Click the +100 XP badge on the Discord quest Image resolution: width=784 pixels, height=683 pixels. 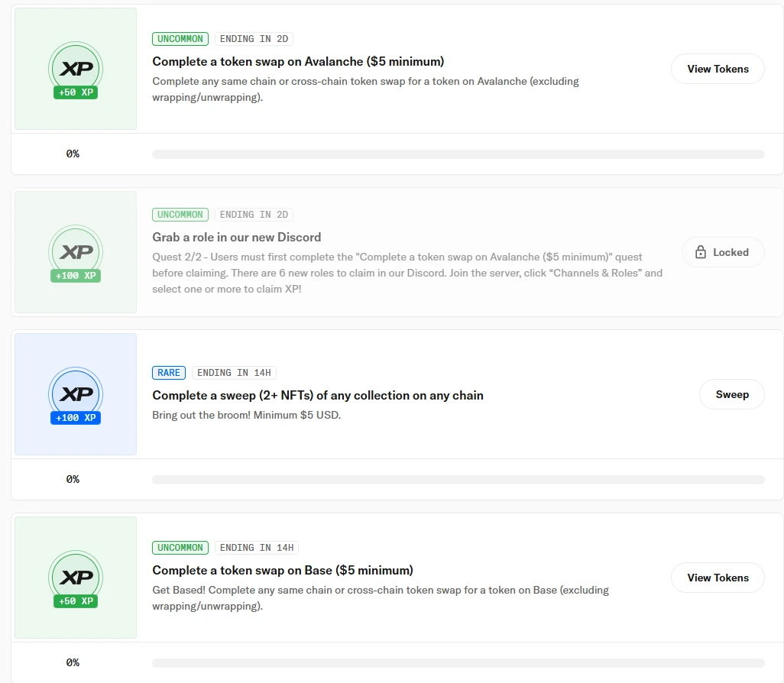76,276
